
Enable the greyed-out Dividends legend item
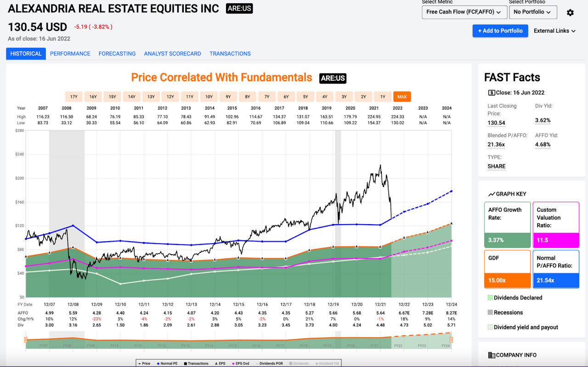pyautogui.click(x=299, y=363)
